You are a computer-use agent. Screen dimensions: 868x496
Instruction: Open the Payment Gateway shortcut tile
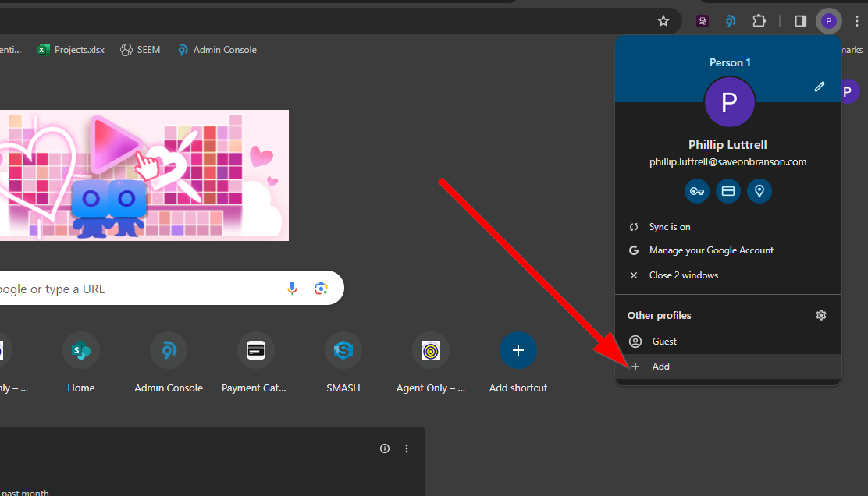(x=255, y=351)
